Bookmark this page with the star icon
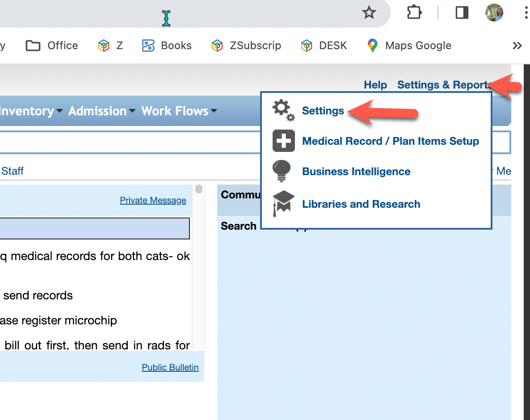Viewport: 530px width, 420px height. pyautogui.click(x=369, y=13)
